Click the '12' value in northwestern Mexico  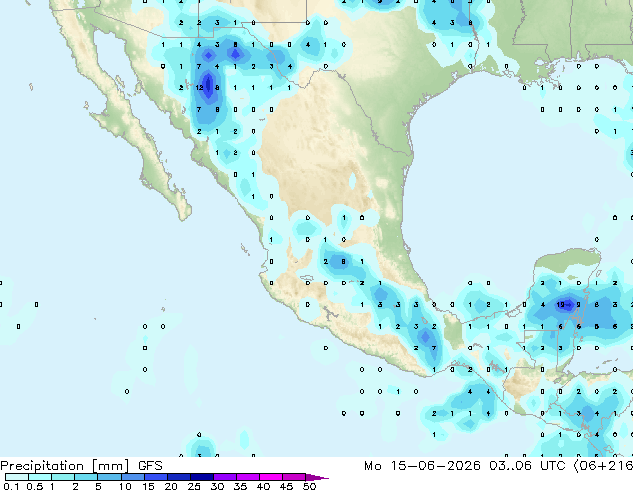pyautogui.click(x=199, y=87)
